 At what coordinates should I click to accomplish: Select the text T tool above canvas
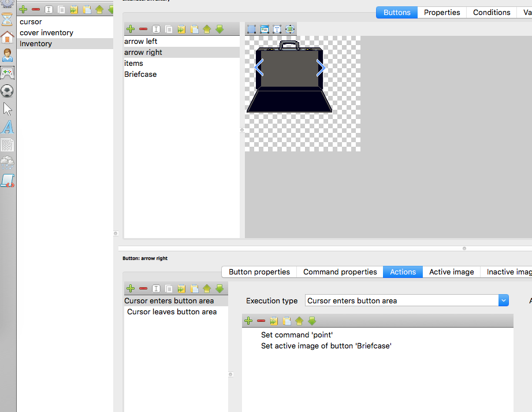pos(277,29)
